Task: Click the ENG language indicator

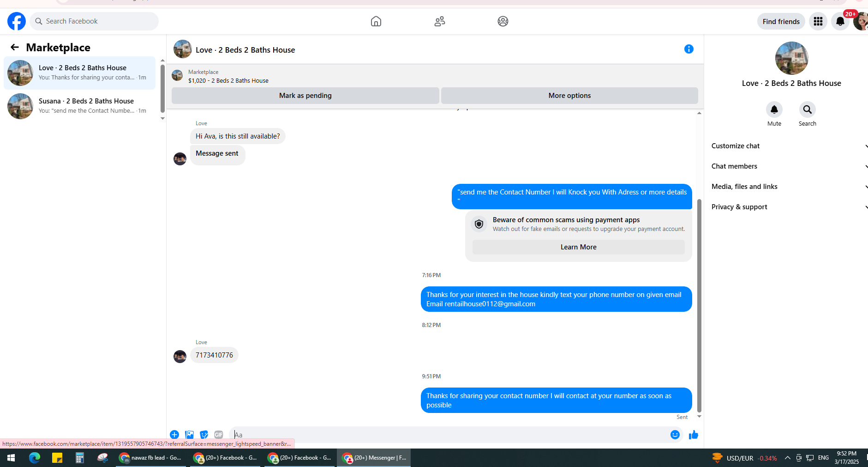Action: tap(823, 458)
